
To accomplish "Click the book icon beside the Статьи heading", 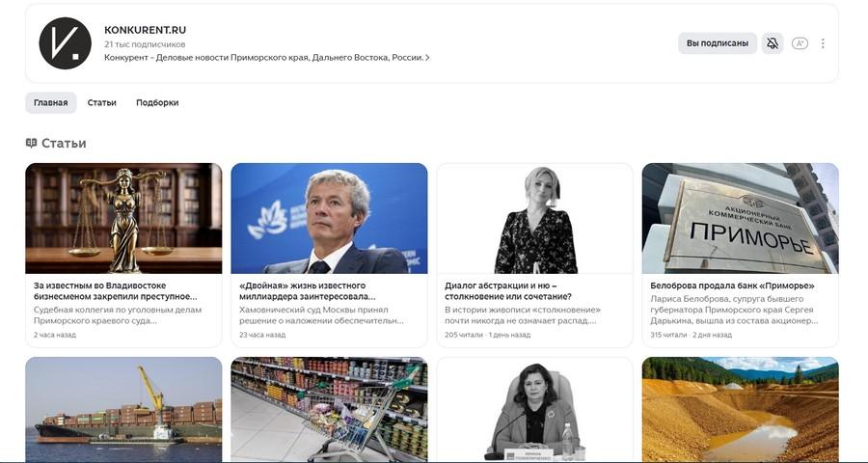I will tap(32, 143).
